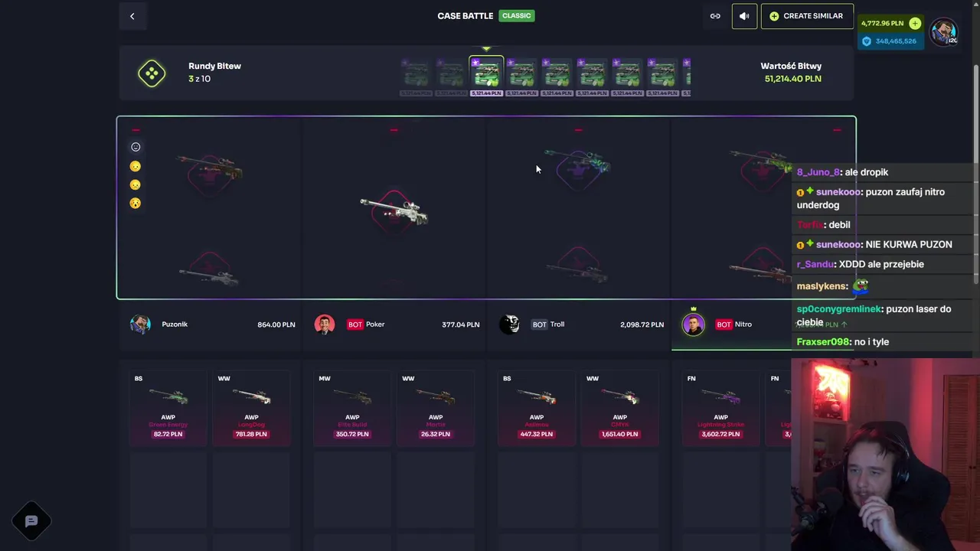Click the BOT badge next to Troll

540,324
